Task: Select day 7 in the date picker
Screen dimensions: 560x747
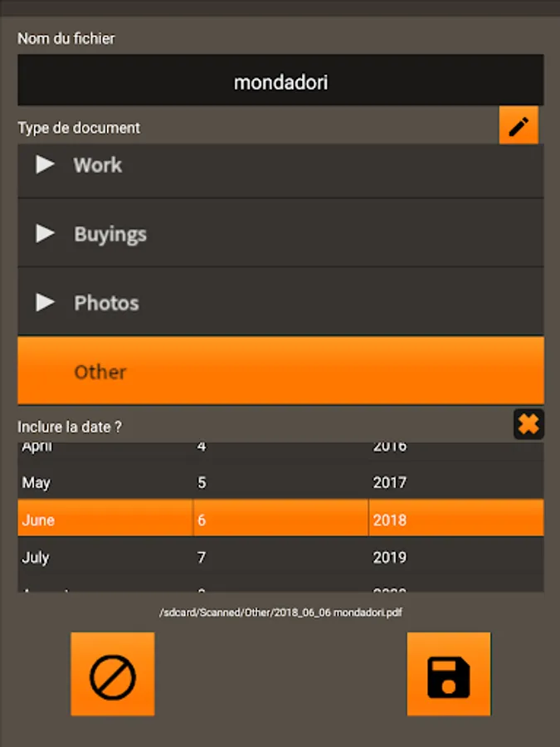Action: click(x=202, y=557)
